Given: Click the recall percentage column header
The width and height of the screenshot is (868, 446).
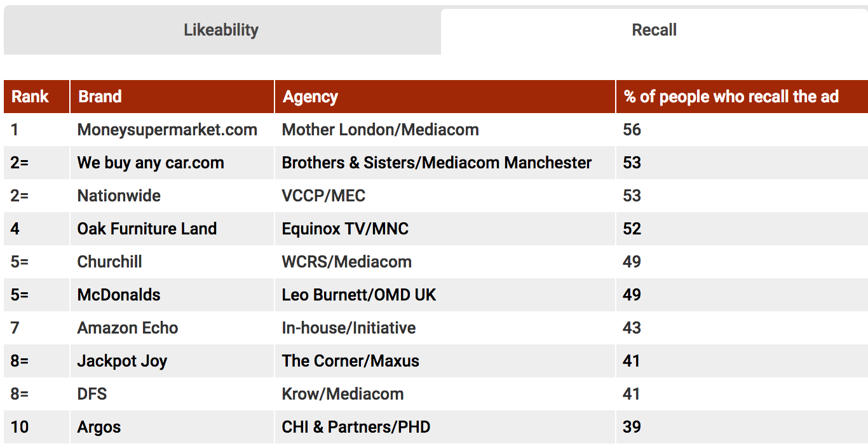Looking at the screenshot, I should [x=742, y=97].
